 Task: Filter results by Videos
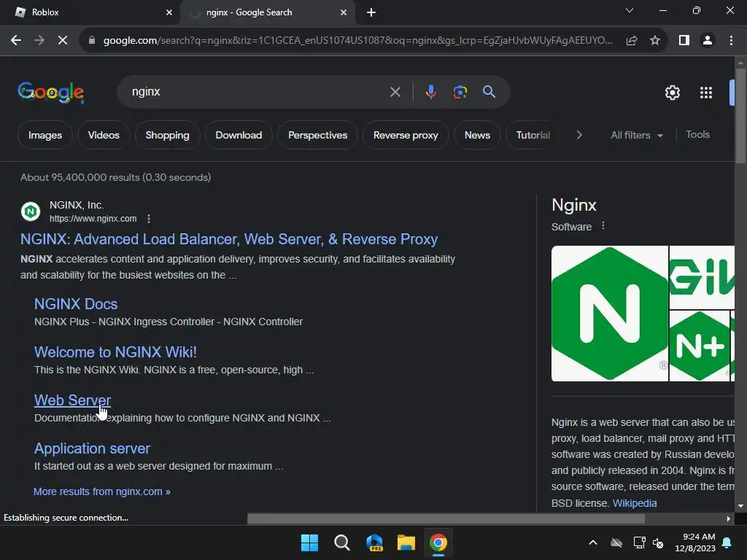(104, 135)
